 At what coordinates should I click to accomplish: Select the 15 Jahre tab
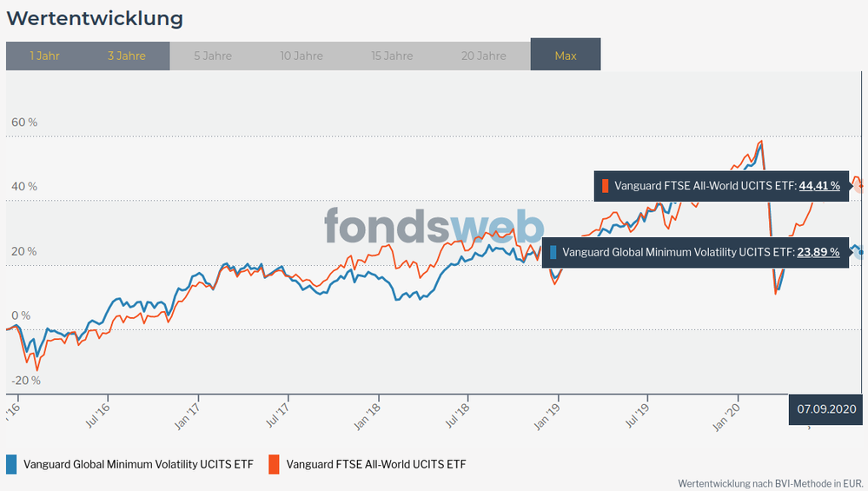392,56
